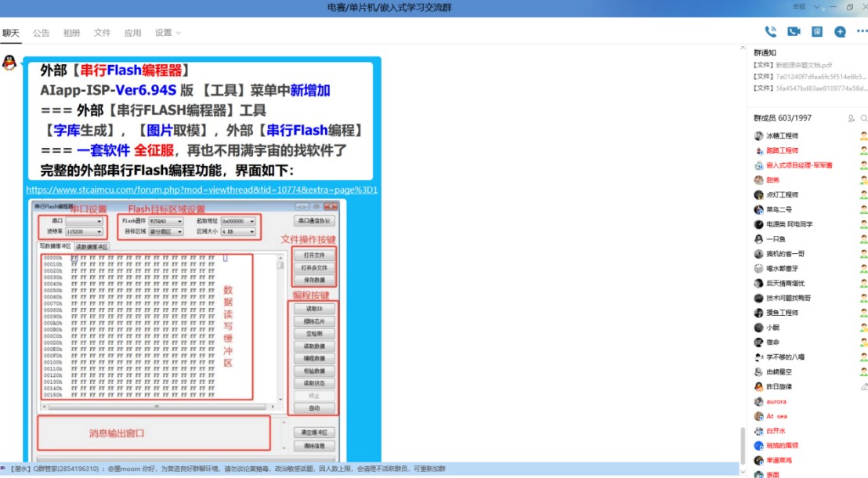Open the 相册 tab
Image resolution: width=868 pixels, height=478 pixels.
click(x=71, y=33)
